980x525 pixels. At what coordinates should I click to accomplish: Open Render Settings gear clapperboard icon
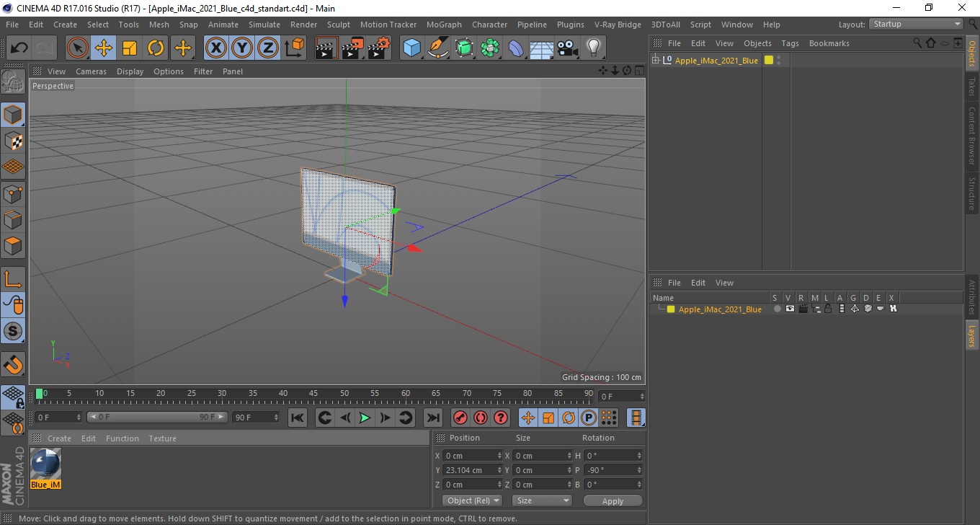tap(379, 48)
